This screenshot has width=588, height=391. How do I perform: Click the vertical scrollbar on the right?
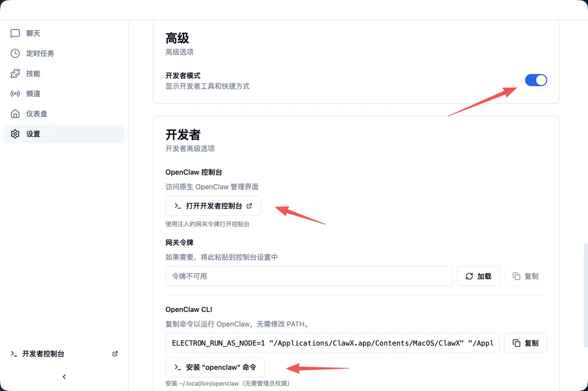coord(585,294)
